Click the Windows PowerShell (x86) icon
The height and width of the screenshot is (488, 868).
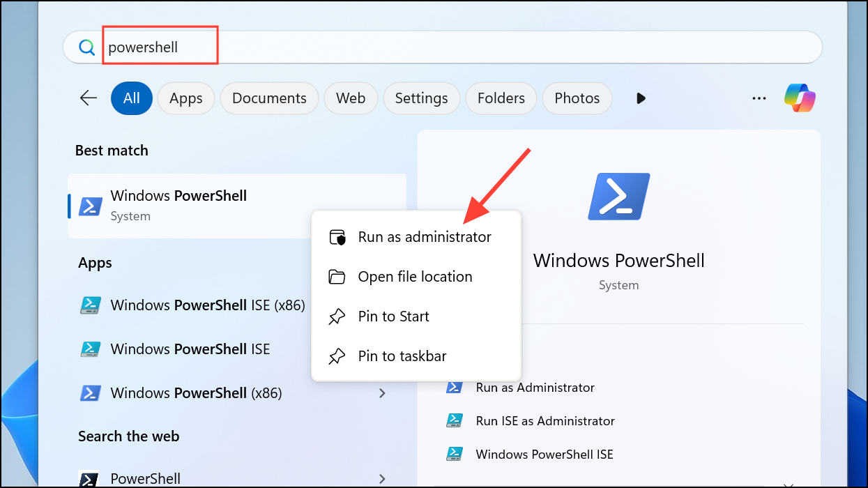point(90,392)
